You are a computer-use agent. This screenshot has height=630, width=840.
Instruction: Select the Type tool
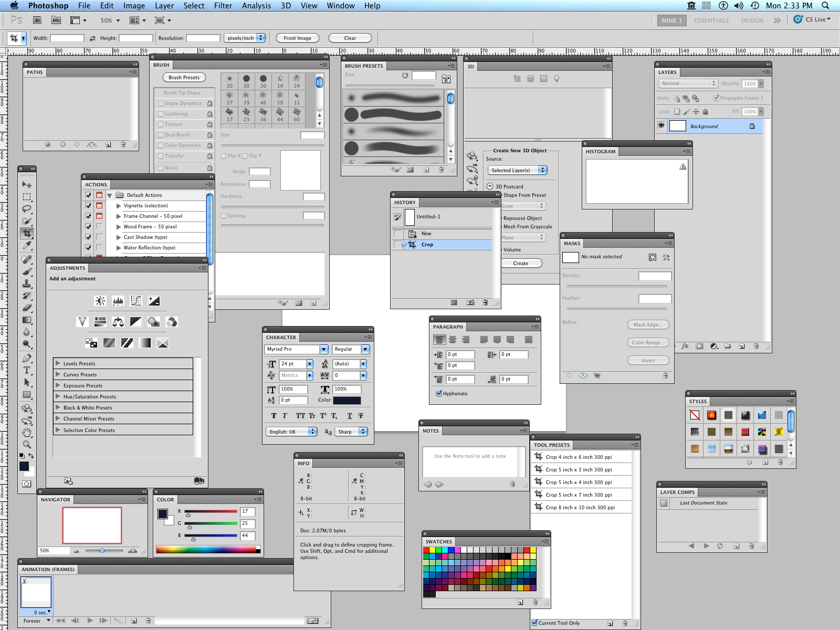27,370
